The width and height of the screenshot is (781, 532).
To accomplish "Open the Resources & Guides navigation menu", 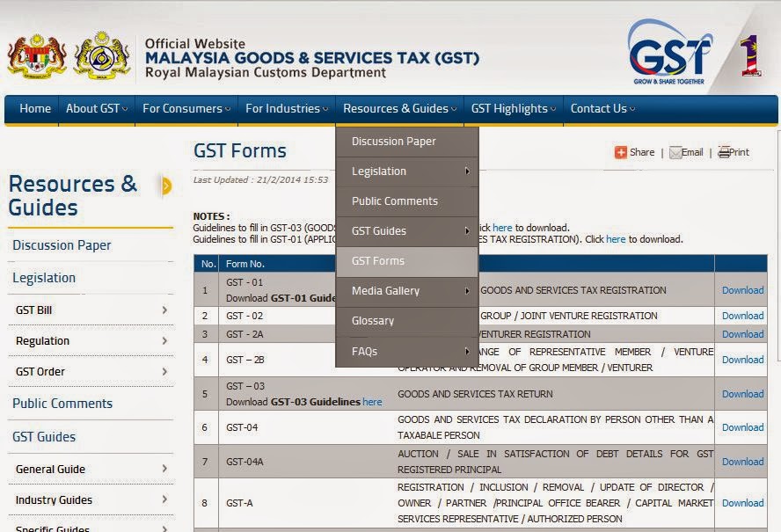I will pos(399,108).
